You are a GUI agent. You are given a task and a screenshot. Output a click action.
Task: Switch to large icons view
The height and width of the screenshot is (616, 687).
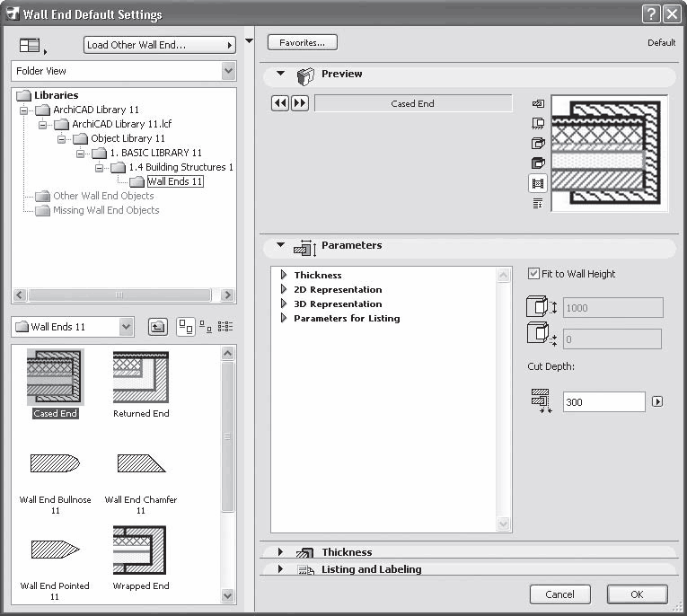click(185, 327)
